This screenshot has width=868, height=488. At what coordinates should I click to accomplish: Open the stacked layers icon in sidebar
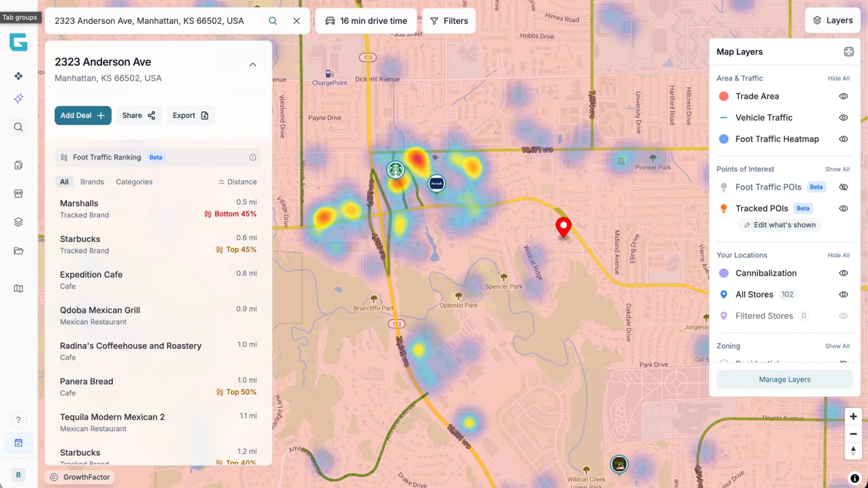click(18, 222)
